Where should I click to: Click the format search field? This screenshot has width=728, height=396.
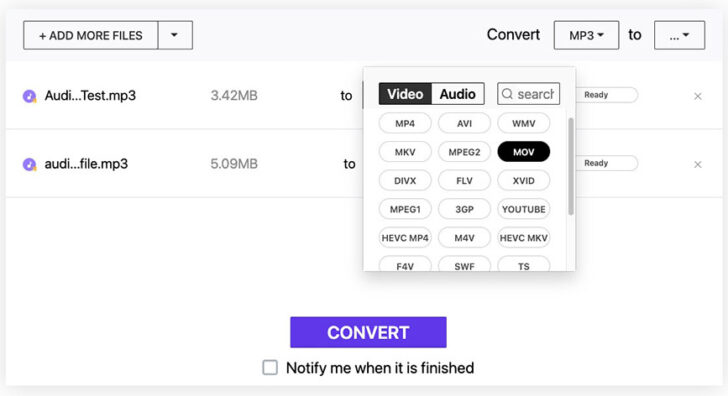point(528,94)
